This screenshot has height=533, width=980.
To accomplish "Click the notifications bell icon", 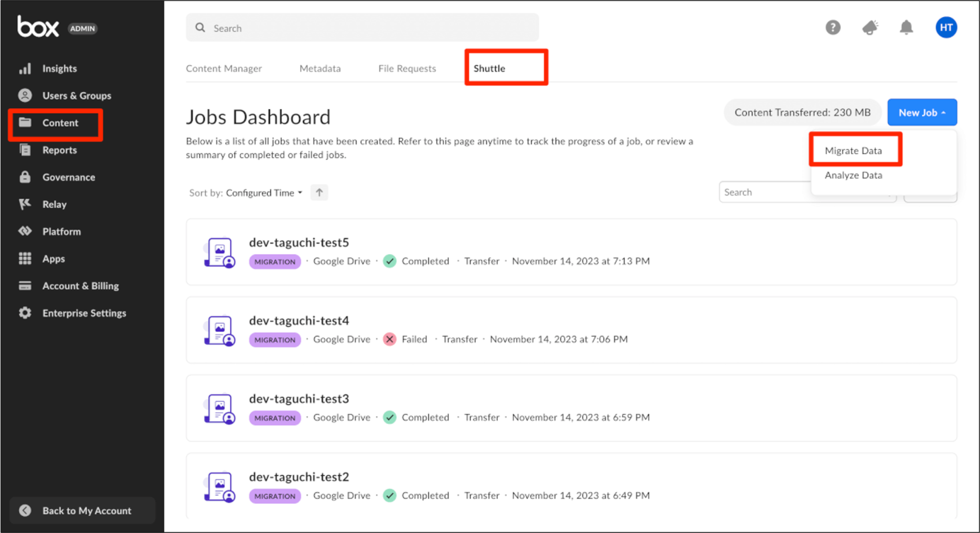I will (x=906, y=28).
